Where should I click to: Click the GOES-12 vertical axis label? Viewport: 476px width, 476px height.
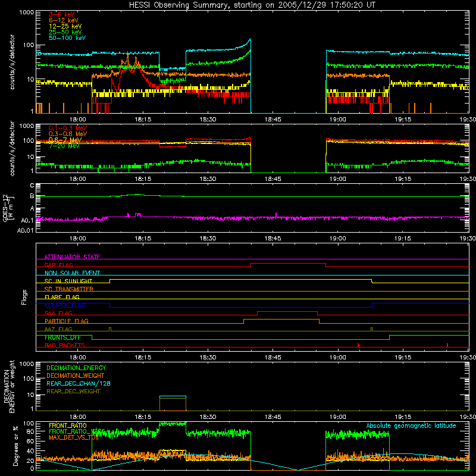coord(8,208)
